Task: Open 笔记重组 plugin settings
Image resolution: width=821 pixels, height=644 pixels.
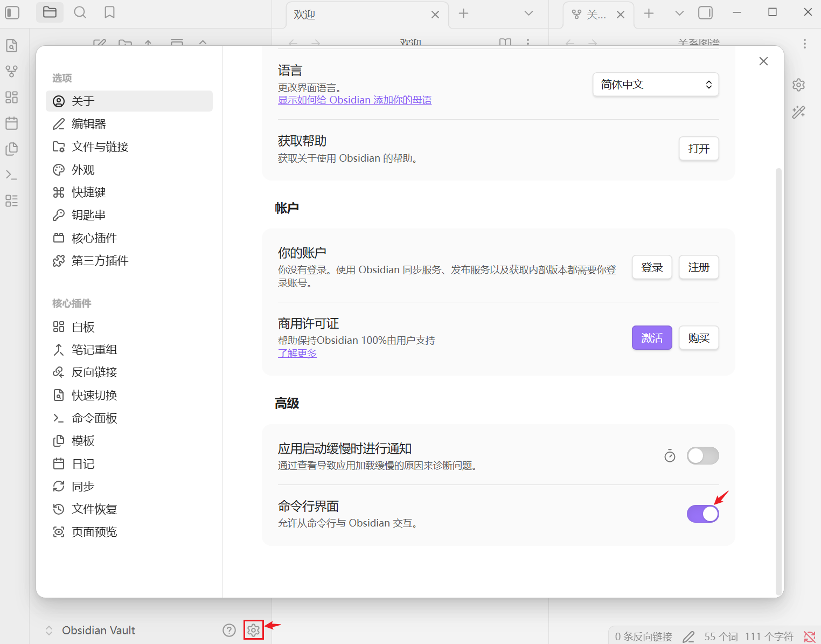Action: point(129,350)
